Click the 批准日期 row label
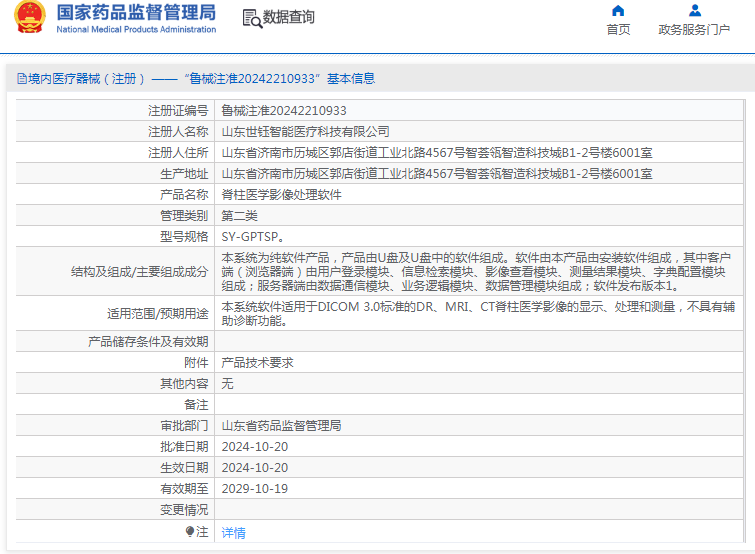The height and width of the screenshot is (554, 755). 184,447
